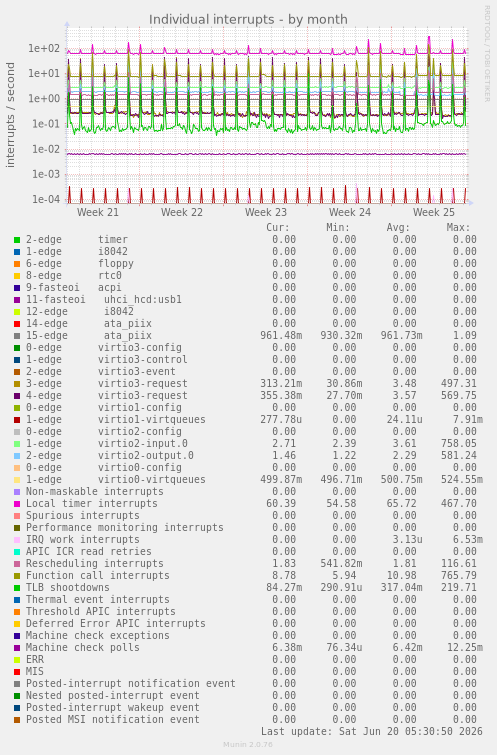This screenshot has height=755, width=497.
Task: Click the Munin 2.0.76 footer text
Action: coord(248,744)
